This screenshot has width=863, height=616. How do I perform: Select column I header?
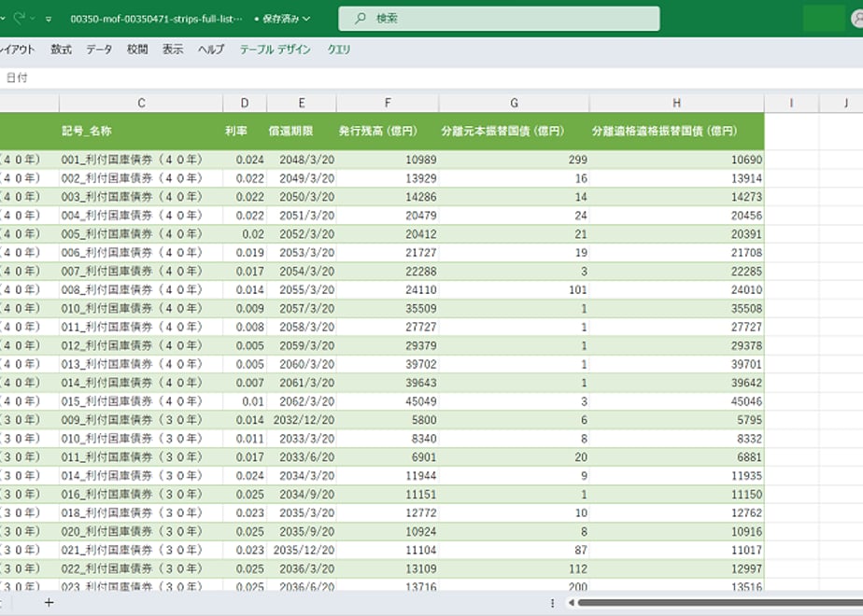click(791, 103)
